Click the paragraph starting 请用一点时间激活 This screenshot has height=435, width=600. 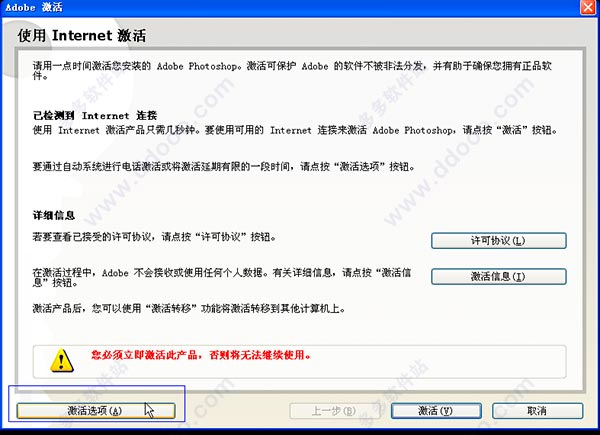292,71
